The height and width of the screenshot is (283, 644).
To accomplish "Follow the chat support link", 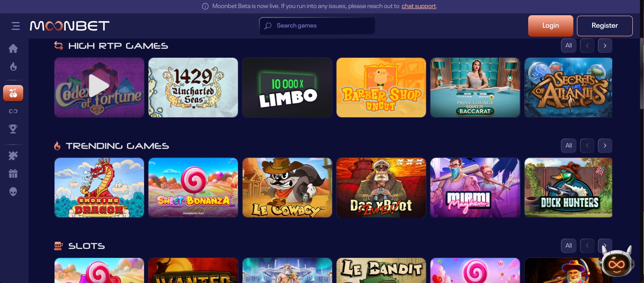I will (x=419, y=6).
